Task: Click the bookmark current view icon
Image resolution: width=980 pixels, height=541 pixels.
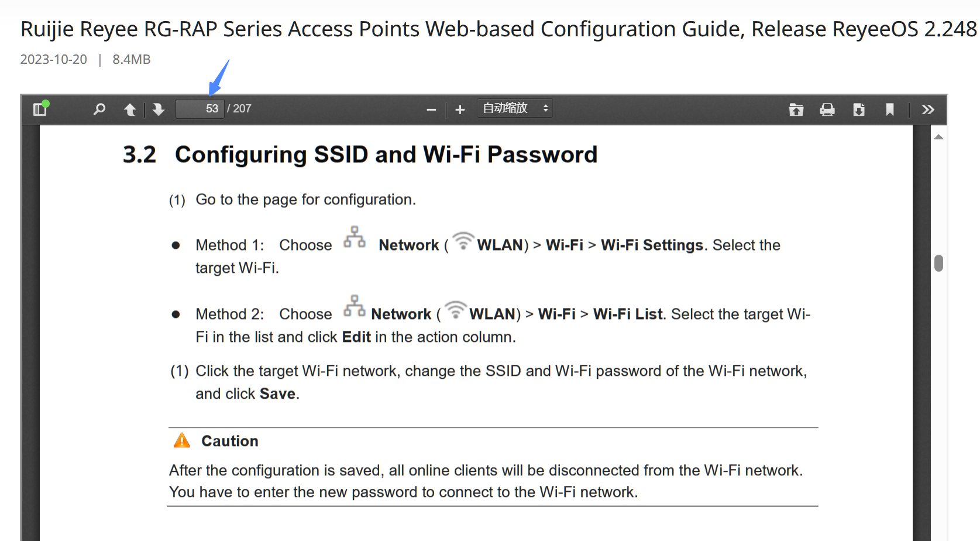Action: point(890,109)
